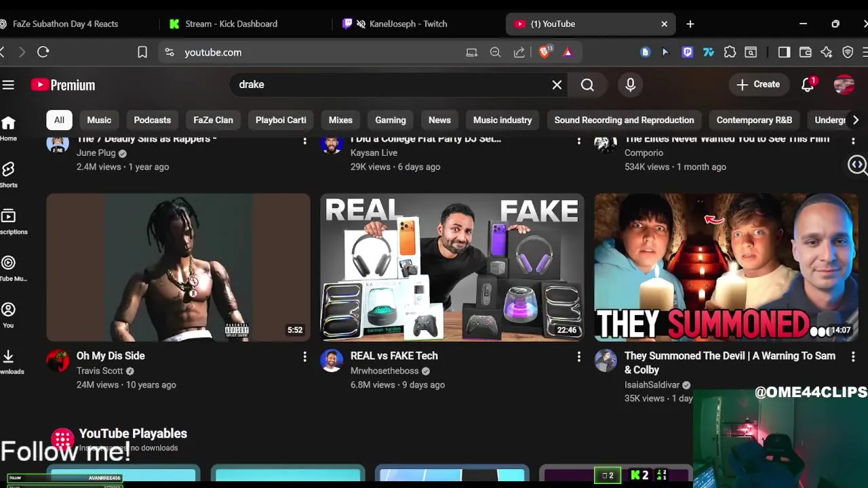Open more options for 7 Deadly Sins video

click(x=304, y=140)
